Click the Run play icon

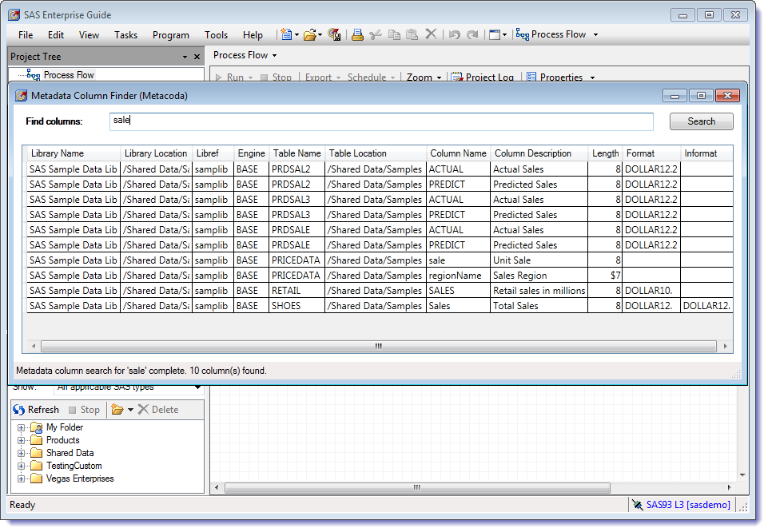tap(218, 77)
